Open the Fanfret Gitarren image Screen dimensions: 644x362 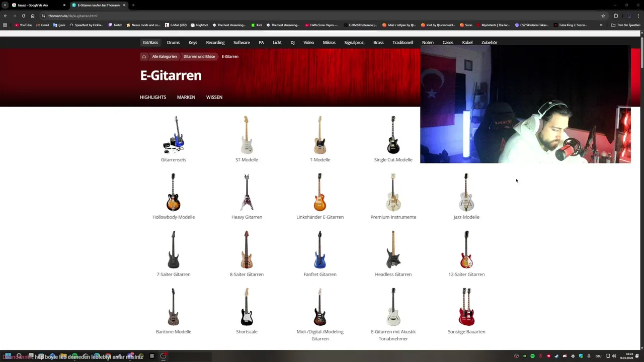click(x=320, y=249)
